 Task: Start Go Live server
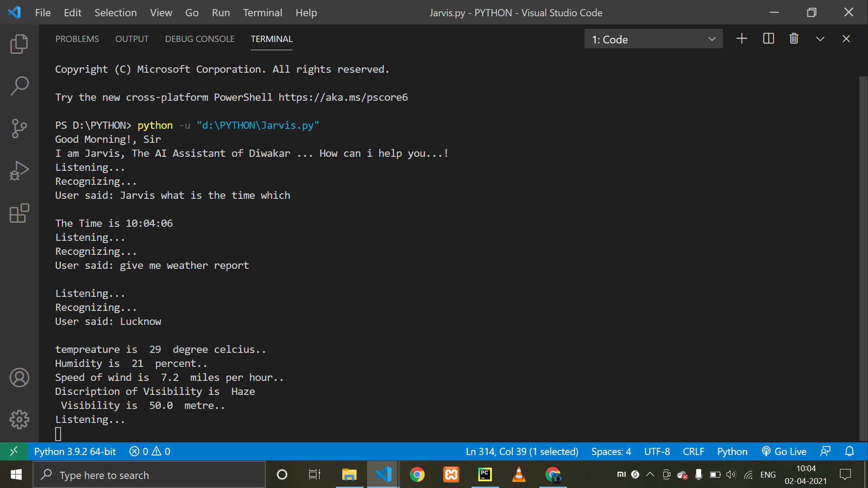pyautogui.click(x=784, y=451)
